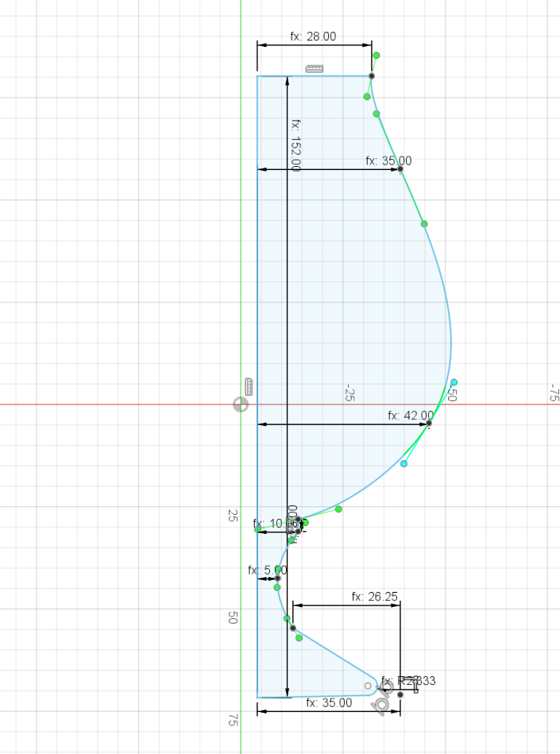Select green tangent handle above top spline point

(x=377, y=56)
